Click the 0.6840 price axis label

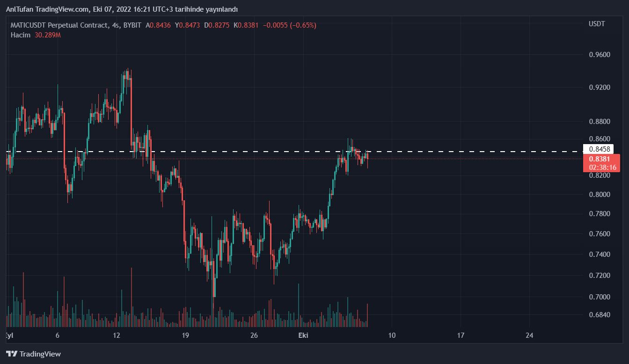599,314
